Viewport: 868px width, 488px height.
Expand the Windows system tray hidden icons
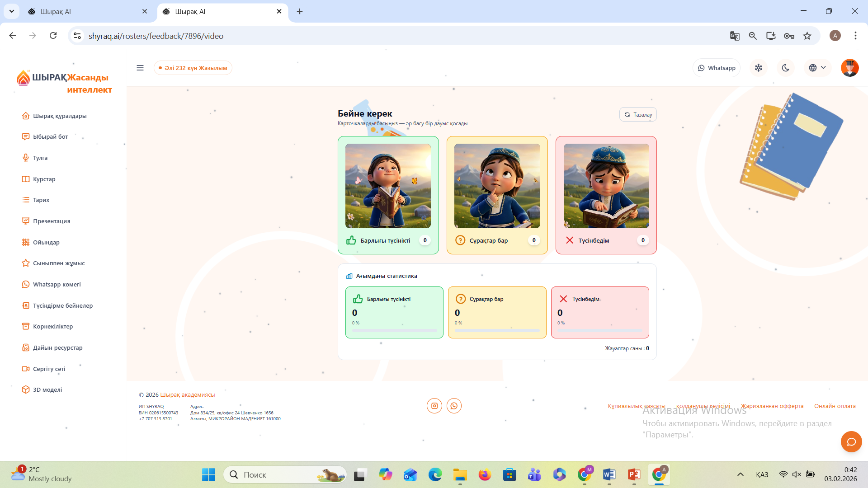740,474
